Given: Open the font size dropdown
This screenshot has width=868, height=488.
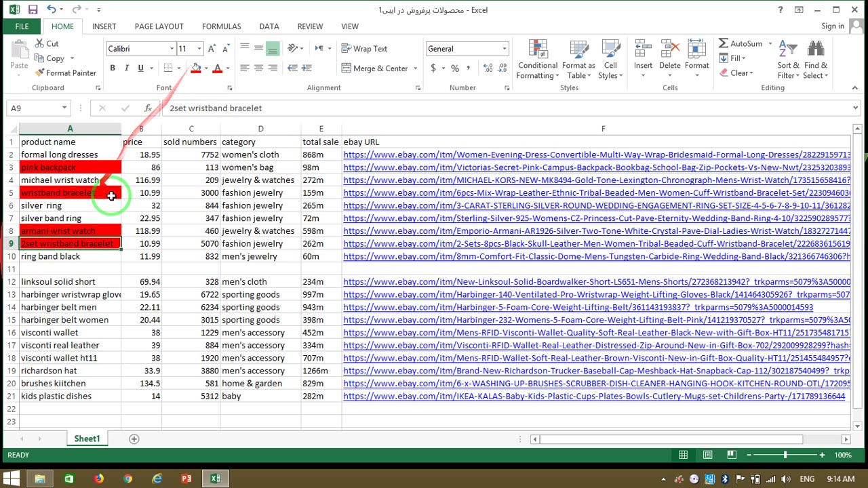Looking at the screenshot, I should [199, 49].
